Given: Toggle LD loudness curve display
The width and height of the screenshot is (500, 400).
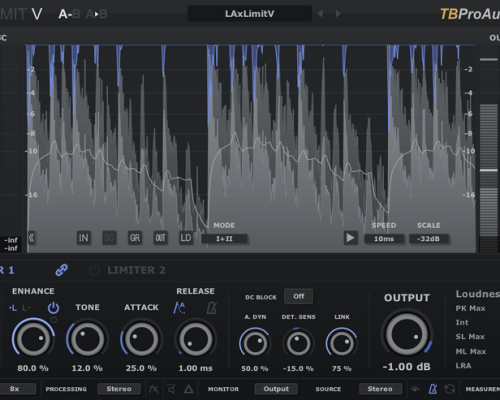Looking at the screenshot, I should [186, 238].
